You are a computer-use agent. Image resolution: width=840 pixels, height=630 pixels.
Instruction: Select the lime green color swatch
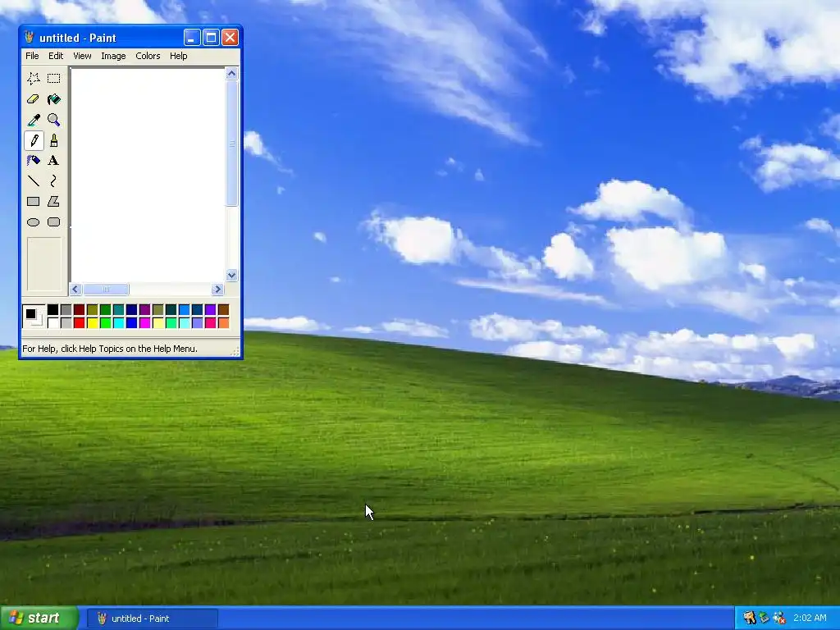[105, 322]
